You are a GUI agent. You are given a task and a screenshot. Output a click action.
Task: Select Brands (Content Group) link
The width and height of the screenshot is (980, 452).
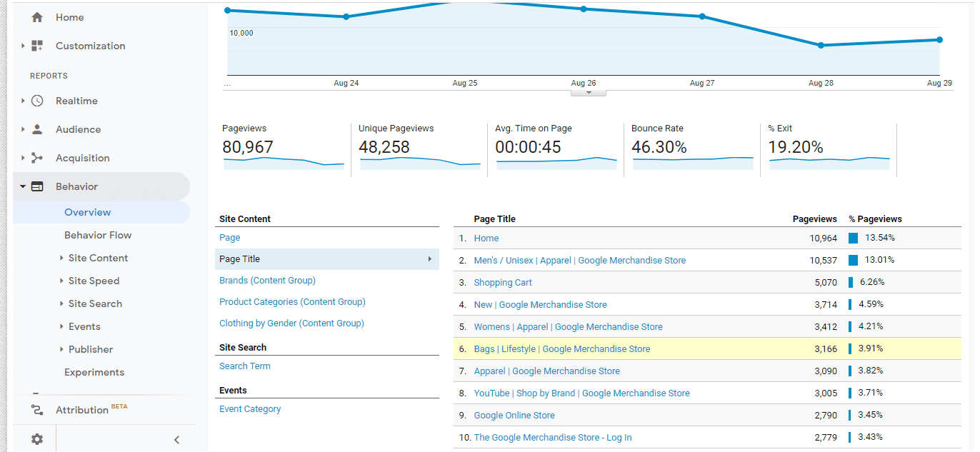[267, 281]
